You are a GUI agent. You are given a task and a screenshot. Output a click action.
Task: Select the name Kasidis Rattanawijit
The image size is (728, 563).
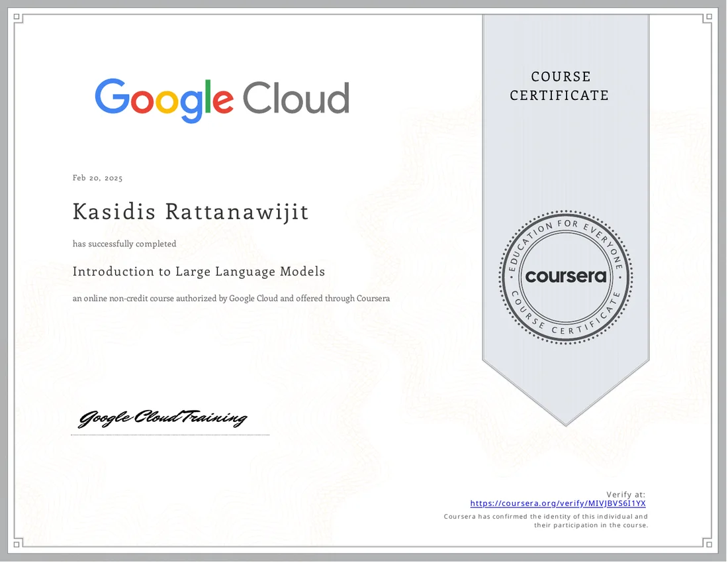coord(191,213)
